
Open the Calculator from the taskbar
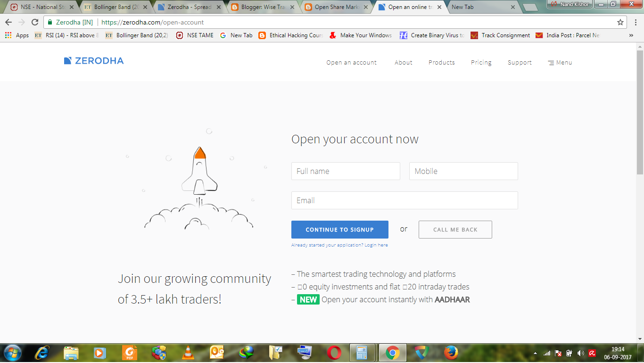[x=362, y=352]
